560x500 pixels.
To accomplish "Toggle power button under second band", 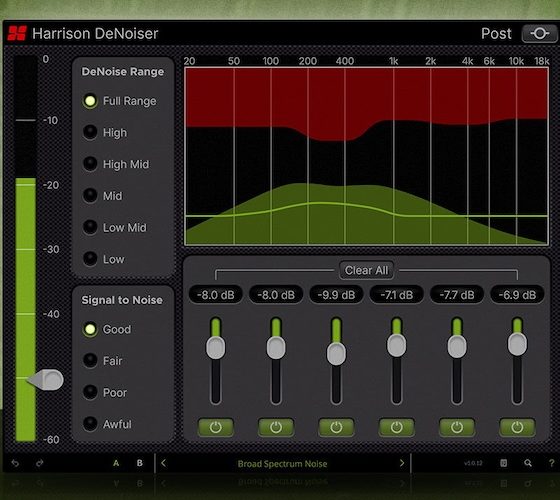I will coord(276,427).
